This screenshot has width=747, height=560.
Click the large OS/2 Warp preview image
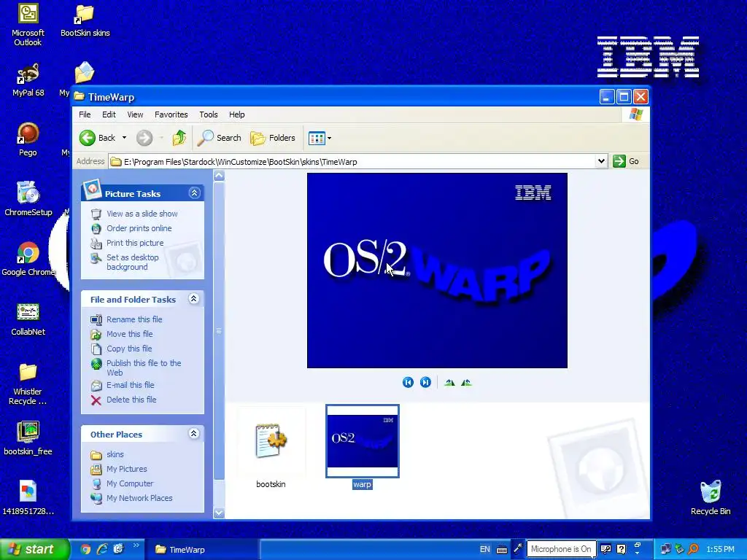point(438,271)
